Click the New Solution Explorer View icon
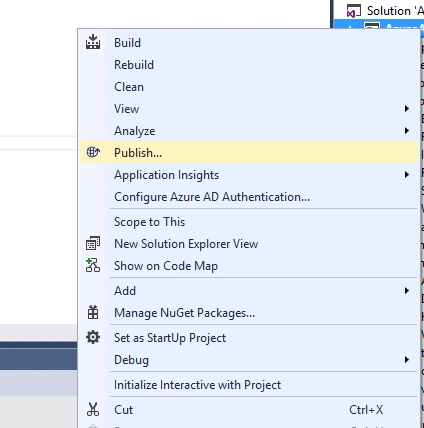Viewport: 424px width, 428px height. (93, 243)
